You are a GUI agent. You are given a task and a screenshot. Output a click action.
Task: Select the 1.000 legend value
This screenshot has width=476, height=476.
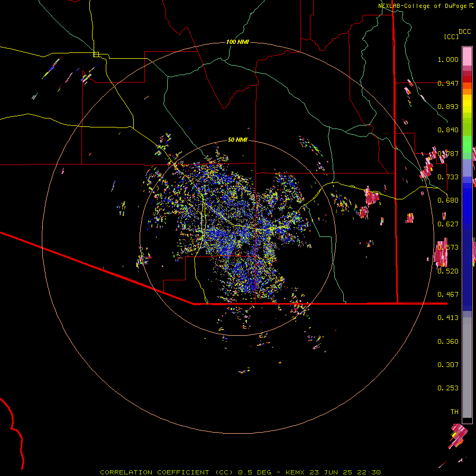point(448,59)
